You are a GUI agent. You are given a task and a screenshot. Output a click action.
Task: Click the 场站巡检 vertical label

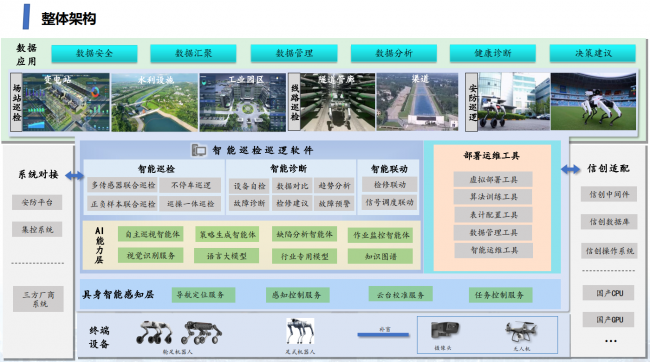point(16,102)
